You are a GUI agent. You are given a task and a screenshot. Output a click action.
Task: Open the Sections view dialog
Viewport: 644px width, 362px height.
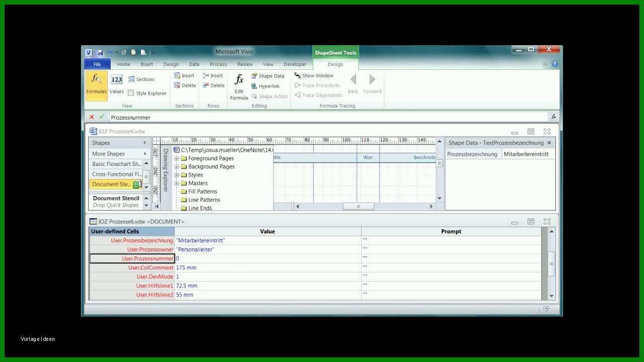click(141, 79)
